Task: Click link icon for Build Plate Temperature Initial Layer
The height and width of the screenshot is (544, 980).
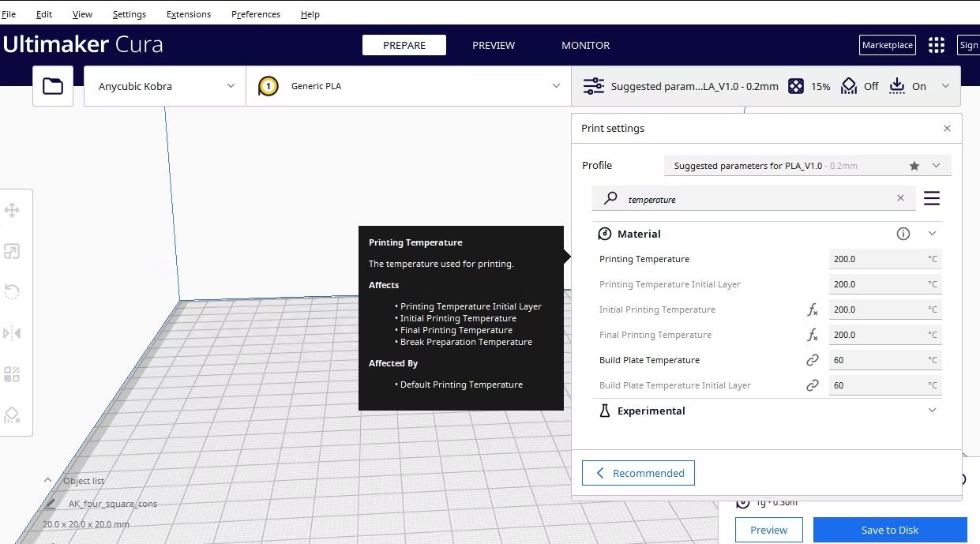Action: (813, 385)
